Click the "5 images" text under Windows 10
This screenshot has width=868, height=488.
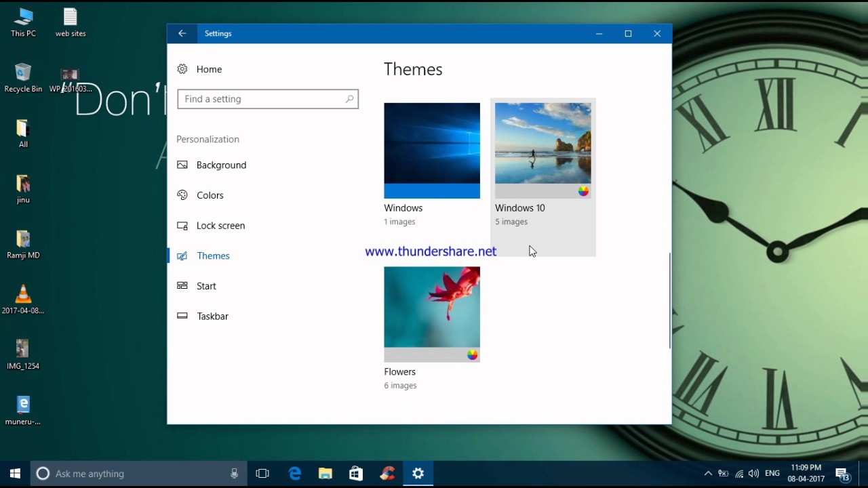(511, 222)
